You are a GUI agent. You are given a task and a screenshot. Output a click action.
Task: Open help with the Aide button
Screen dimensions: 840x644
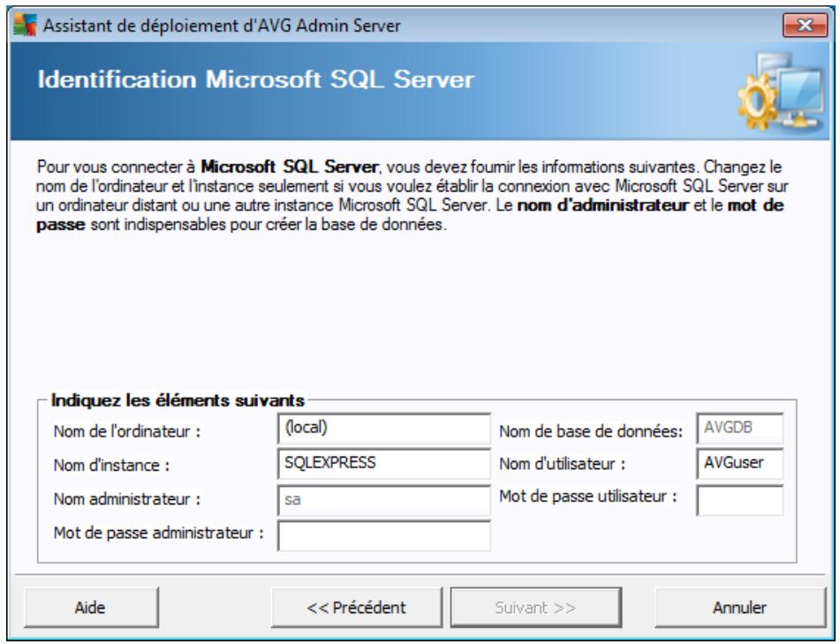click(91, 608)
